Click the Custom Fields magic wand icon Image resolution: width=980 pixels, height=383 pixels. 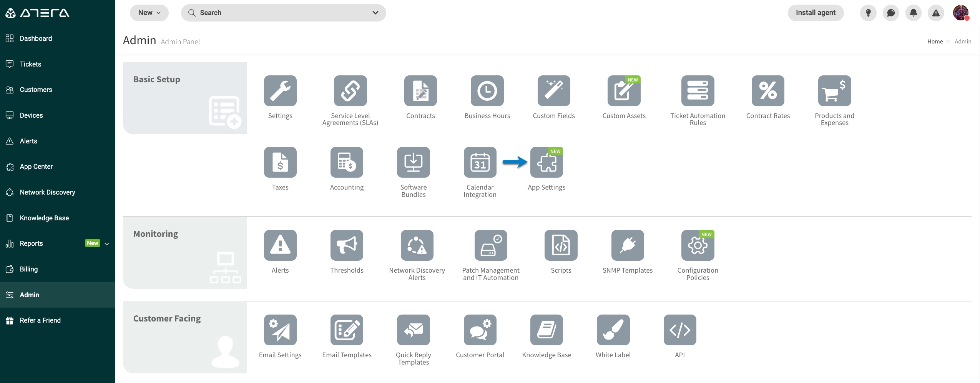(553, 91)
